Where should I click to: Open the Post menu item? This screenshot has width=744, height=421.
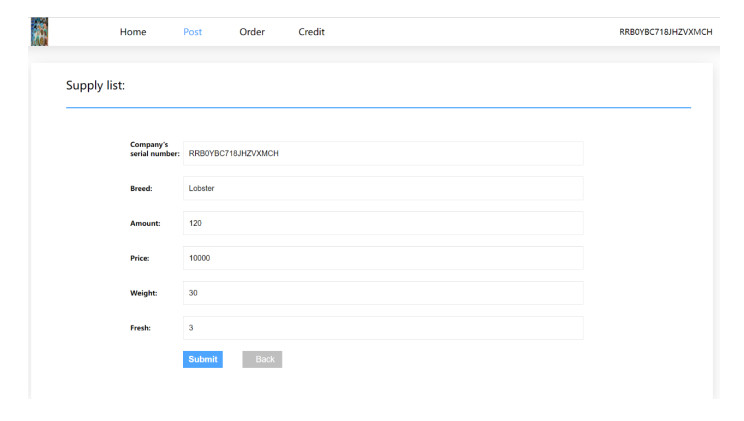(x=192, y=32)
